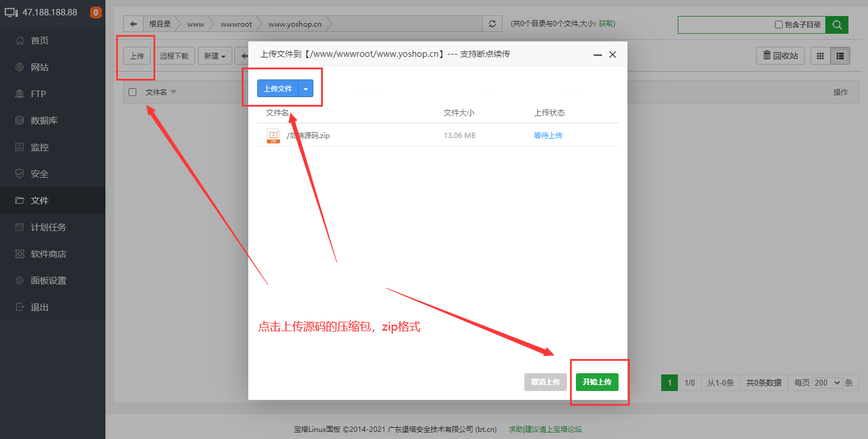The width and height of the screenshot is (868, 439).
Task: Switch to grid view icon
Action: (x=821, y=56)
